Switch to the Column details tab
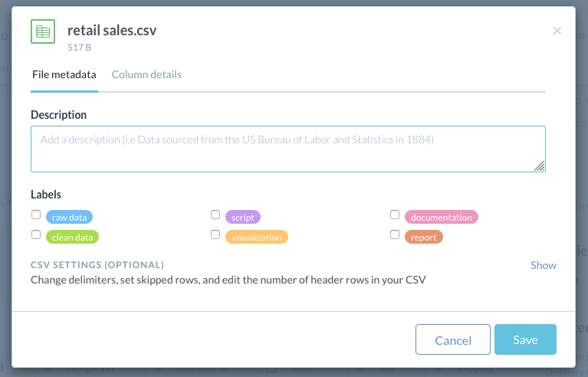Screen dimensions: 588x377 point(146,74)
